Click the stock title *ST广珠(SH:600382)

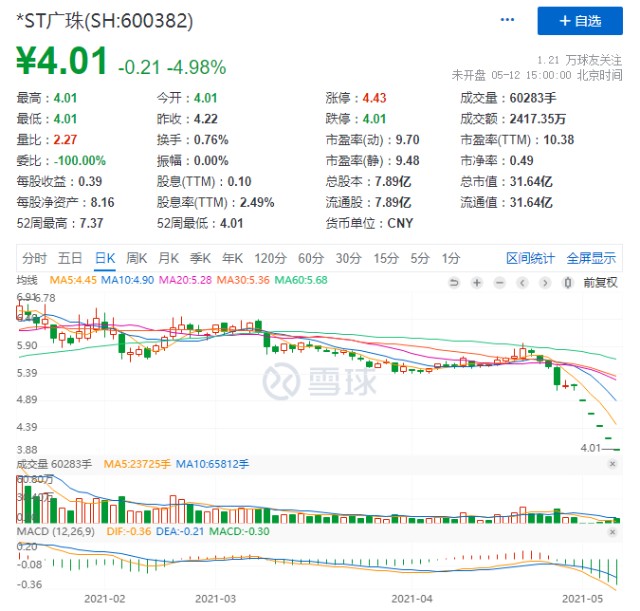[x=104, y=21]
